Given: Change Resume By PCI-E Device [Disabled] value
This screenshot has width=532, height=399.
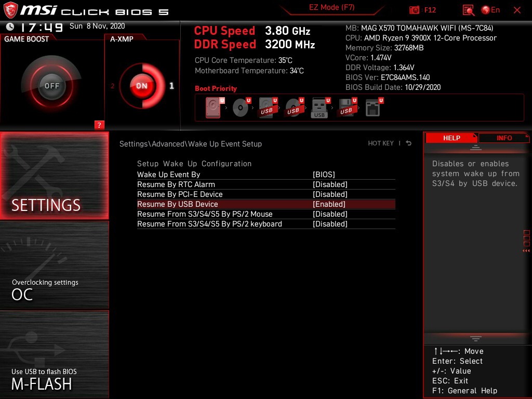Looking at the screenshot, I should [x=330, y=194].
